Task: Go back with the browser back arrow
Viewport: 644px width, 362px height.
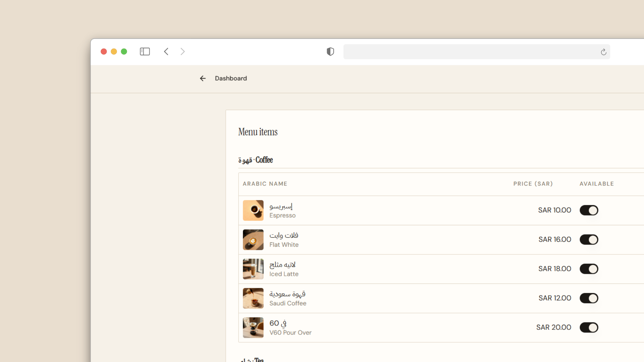Action: pos(166,52)
